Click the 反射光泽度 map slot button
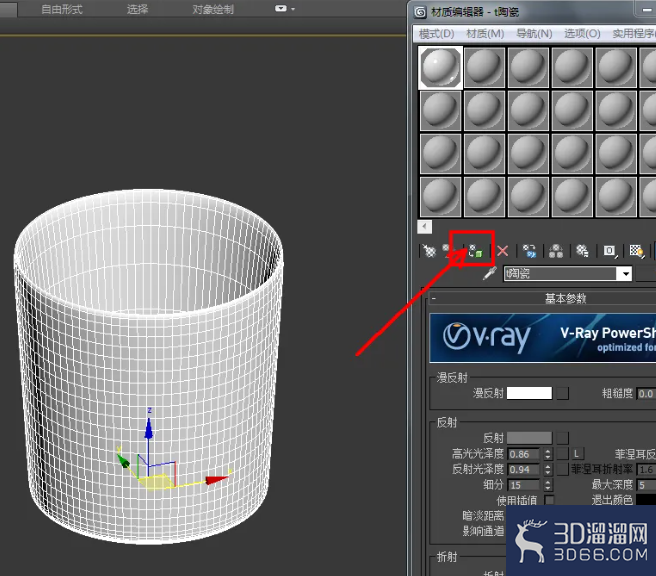 click(562, 469)
